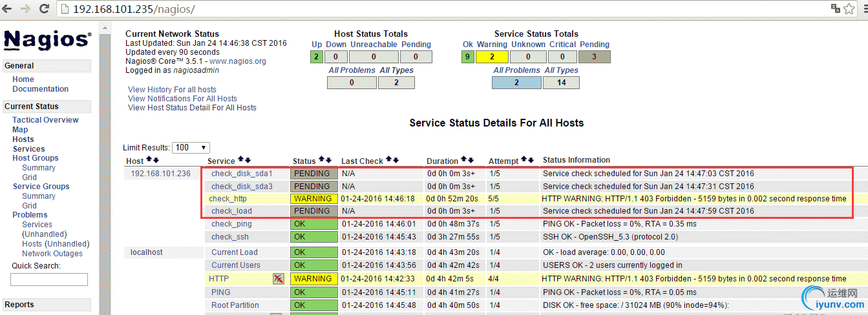Image resolution: width=868 pixels, height=315 pixels.
Task: View Notifications For All Hosts
Action: coord(182,99)
